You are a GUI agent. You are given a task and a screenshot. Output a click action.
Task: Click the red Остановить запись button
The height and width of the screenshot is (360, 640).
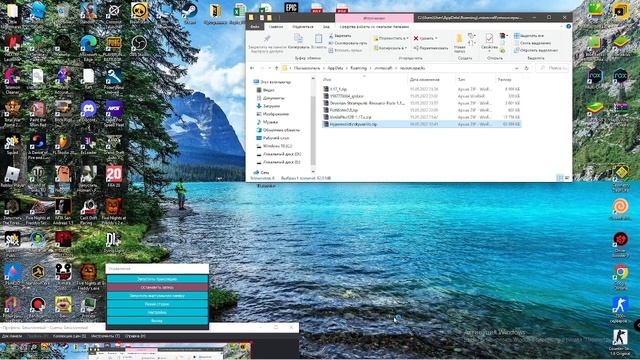pos(157,287)
